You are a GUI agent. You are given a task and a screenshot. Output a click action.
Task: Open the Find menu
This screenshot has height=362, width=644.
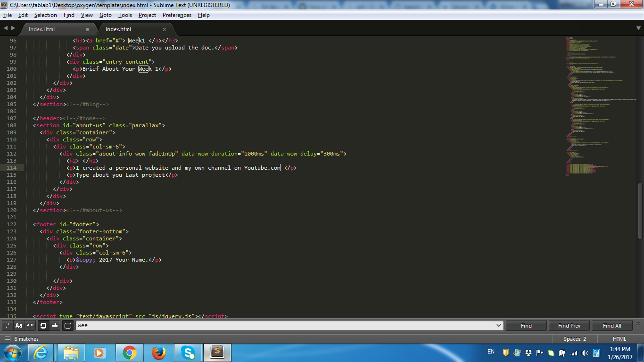point(69,15)
